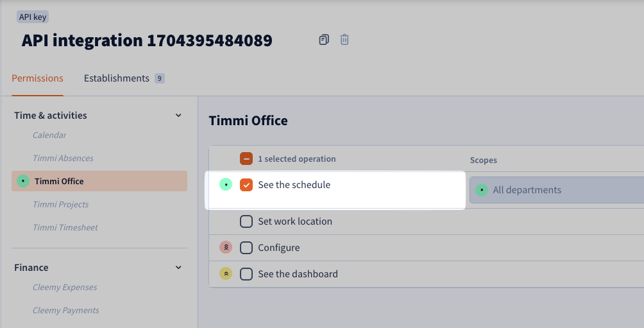Enable the Configure checkbox

(x=246, y=247)
